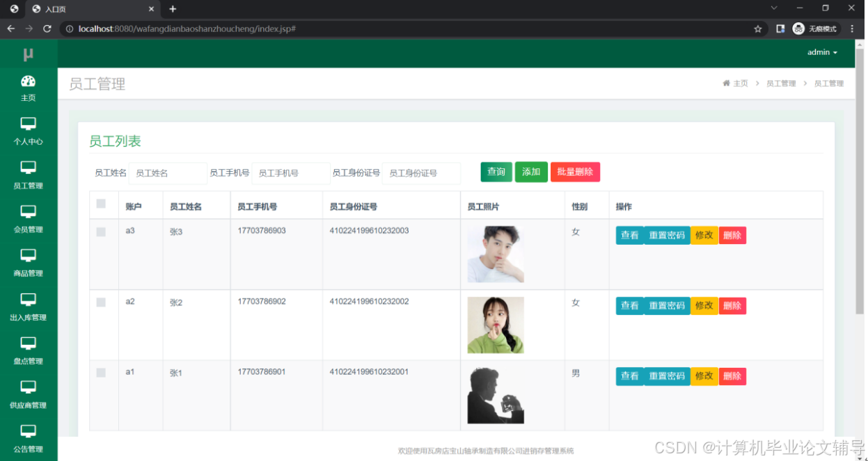
Task: Click the 员工列表 panel heading
Action: pyautogui.click(x=115, y=141)
